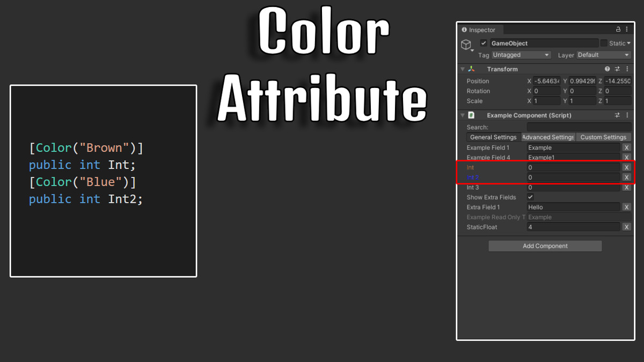644x362 pixels.
Task: Select the General Settings tab
Action: pyautogui.click(x=492, y=137)
